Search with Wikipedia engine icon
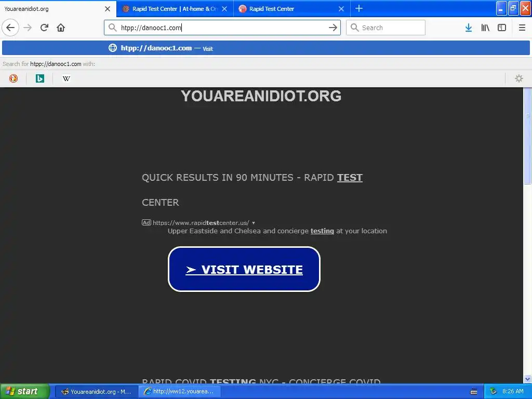Image resolution: width=532 pixels, height=399 pixels. 66,78
